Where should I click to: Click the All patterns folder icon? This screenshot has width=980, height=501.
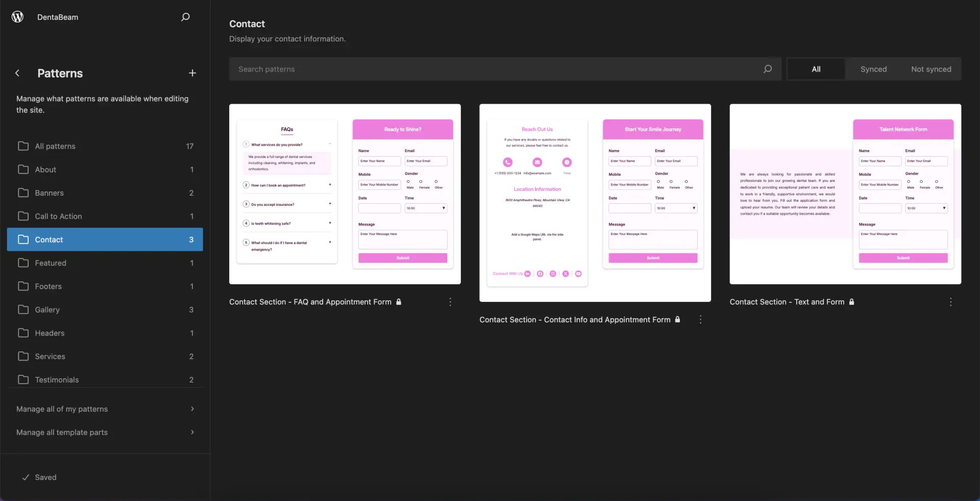point(23,146)
